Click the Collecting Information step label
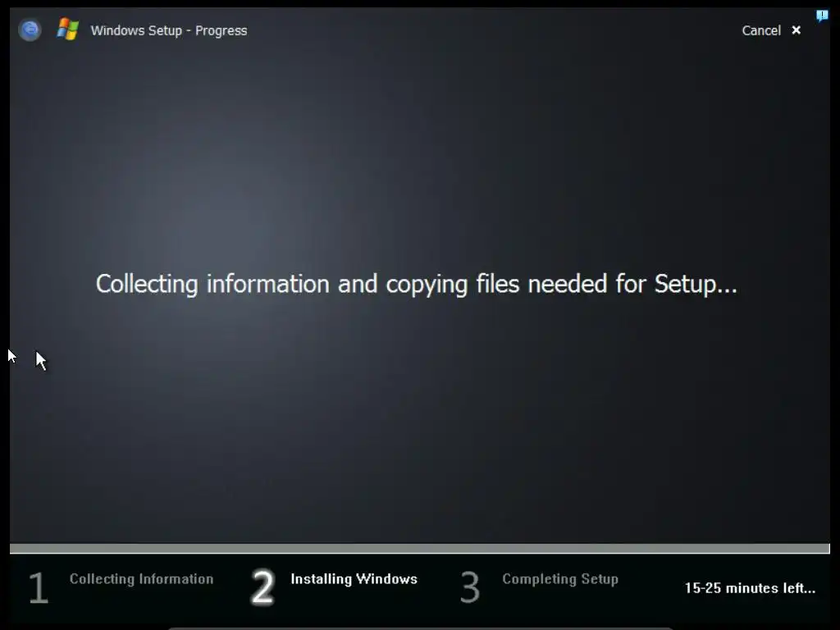This screenshot has width=840, height=630. pyautogui.click(x=141, y=579)
